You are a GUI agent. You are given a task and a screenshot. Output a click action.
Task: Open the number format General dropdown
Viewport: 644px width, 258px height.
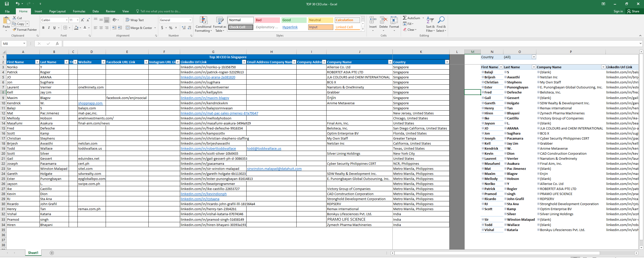190,20
